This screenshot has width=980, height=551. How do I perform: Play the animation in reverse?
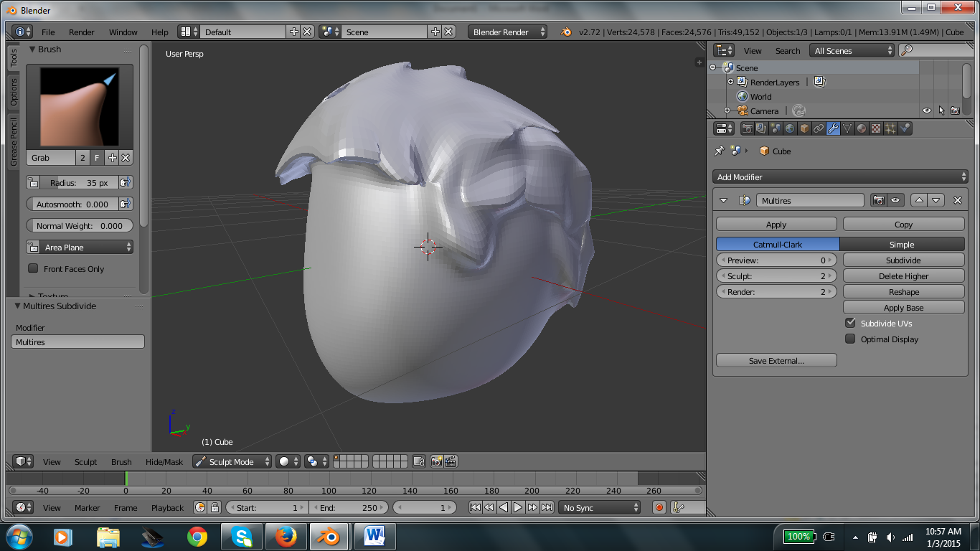click(504, 507)
